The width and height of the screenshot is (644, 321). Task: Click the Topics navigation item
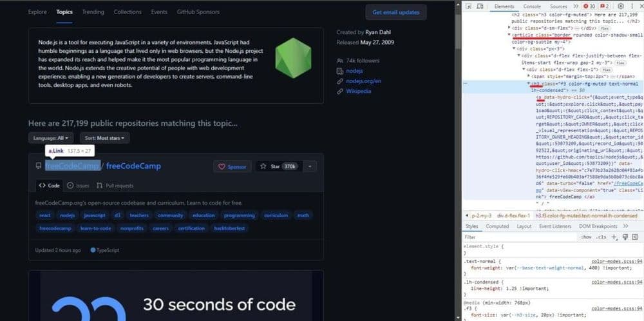(64, 12)
